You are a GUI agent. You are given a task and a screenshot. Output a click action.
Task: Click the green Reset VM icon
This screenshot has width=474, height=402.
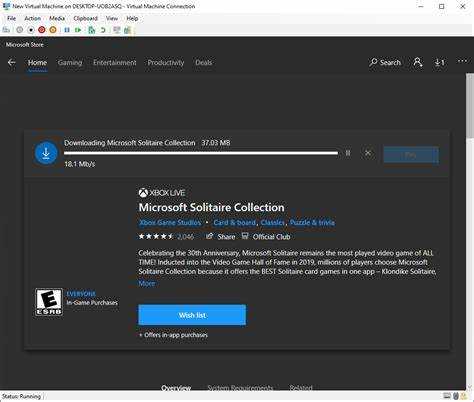(78, 30)
